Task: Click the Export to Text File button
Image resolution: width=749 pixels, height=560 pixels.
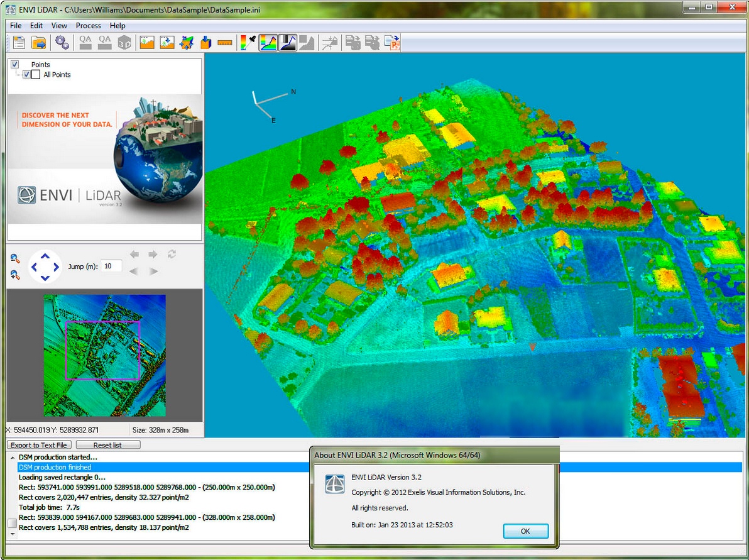Action: pyautogui.click(x=39, y=445)
